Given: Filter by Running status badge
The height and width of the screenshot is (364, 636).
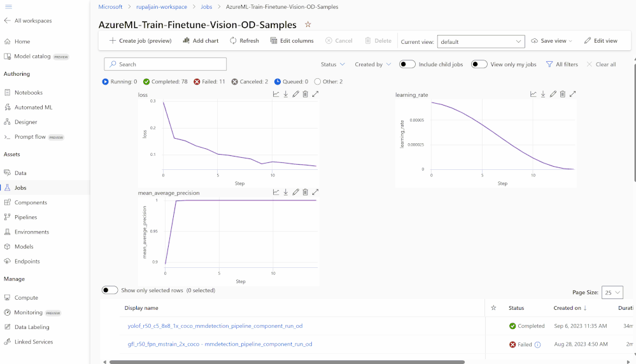Looking at the screenshot, I should click(x=120, y=81).
